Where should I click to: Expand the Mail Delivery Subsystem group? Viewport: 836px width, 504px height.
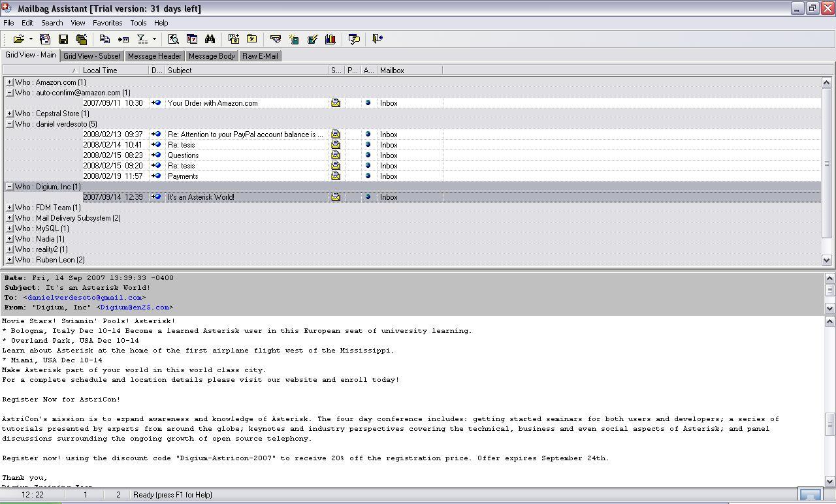point(9,218)
